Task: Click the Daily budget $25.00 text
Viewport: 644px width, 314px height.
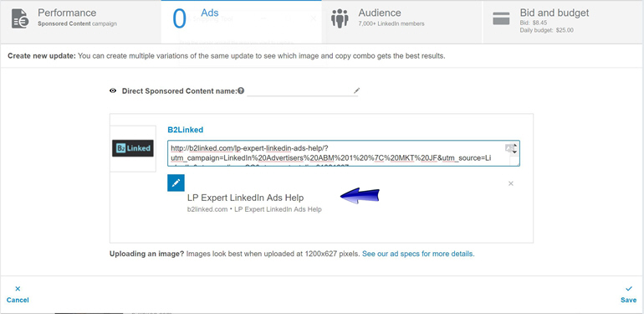Action: coord(547,30)
